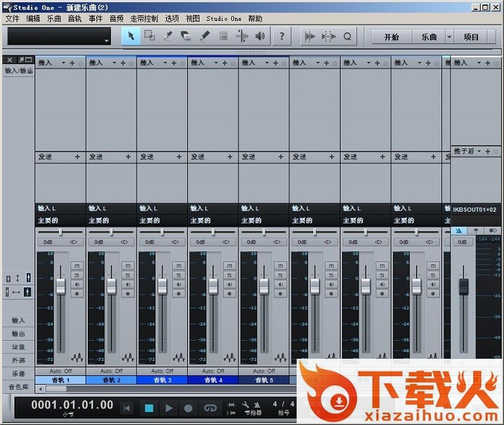Solo 音轨 2 channel

[128, 275]
